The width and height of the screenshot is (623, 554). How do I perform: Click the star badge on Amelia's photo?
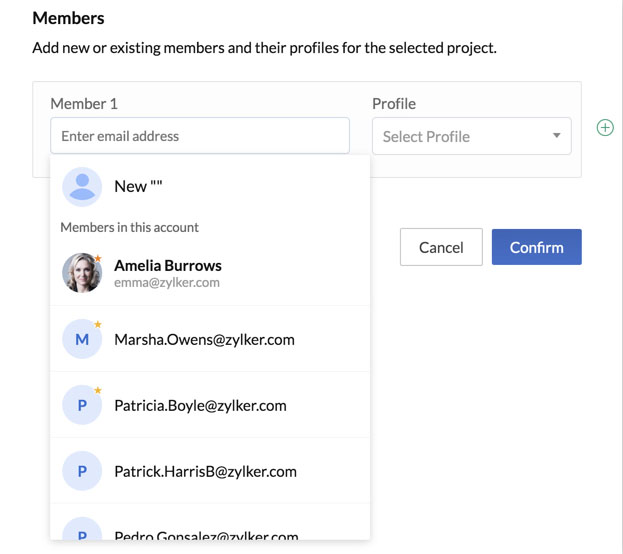(x=98, y=258)
